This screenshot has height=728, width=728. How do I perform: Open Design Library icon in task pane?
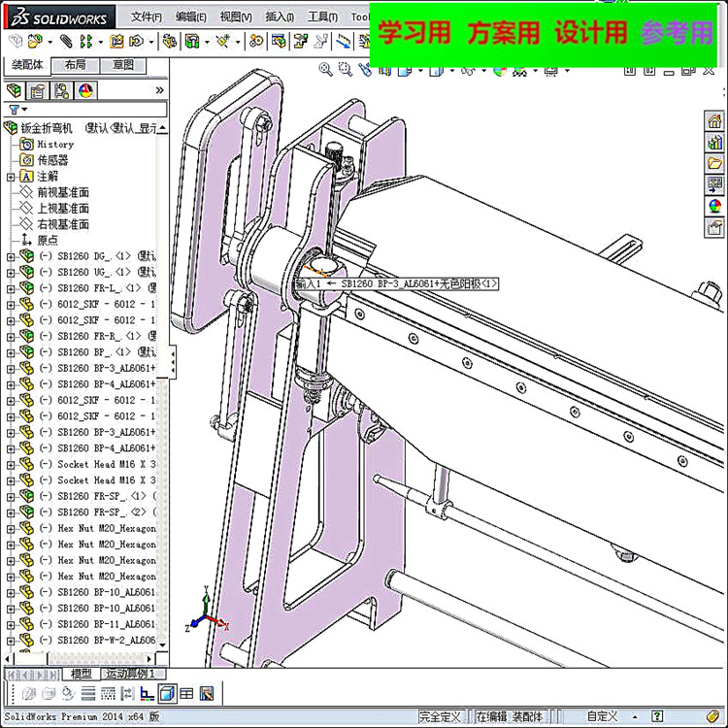[x=714, y=142]
